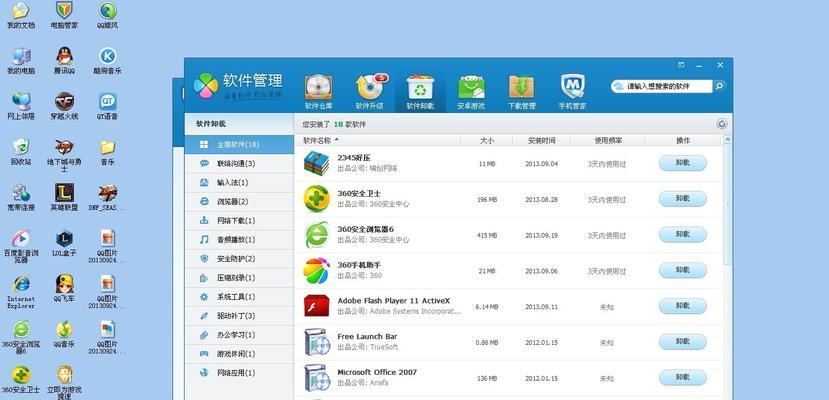Uninstall Free Launch Bar via 卸载 button

(683, 342)
